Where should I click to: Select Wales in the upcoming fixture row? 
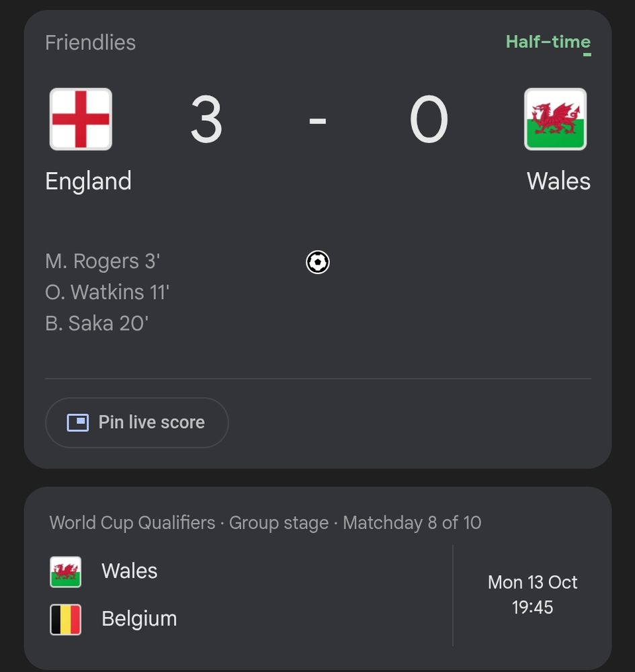pos(129,571)
